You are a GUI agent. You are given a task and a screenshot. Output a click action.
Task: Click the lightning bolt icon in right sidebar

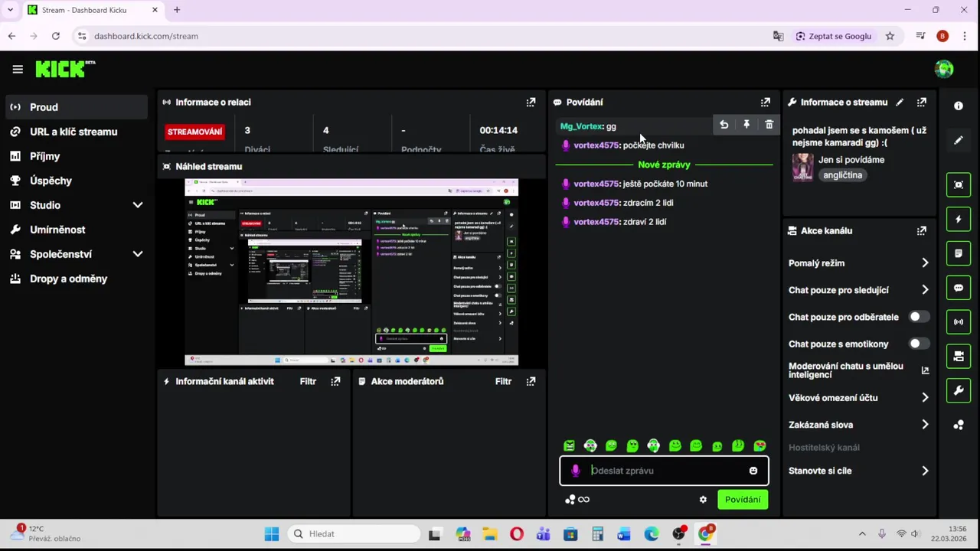pyautogui.click(x=959, y=219)
